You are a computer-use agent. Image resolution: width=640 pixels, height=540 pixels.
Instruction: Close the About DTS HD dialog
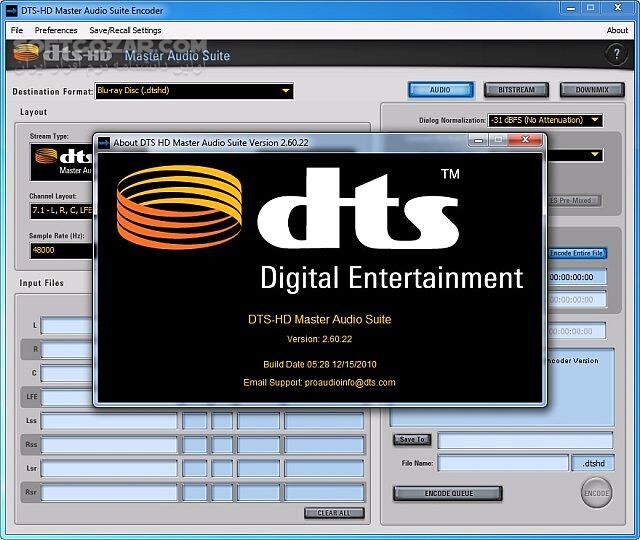tap(526, 140)
